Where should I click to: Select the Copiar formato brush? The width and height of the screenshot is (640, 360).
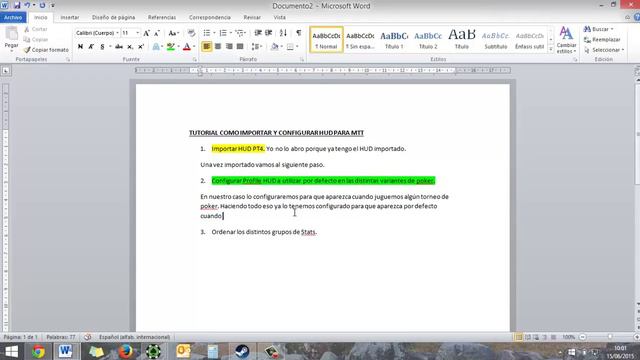(46, 50)
